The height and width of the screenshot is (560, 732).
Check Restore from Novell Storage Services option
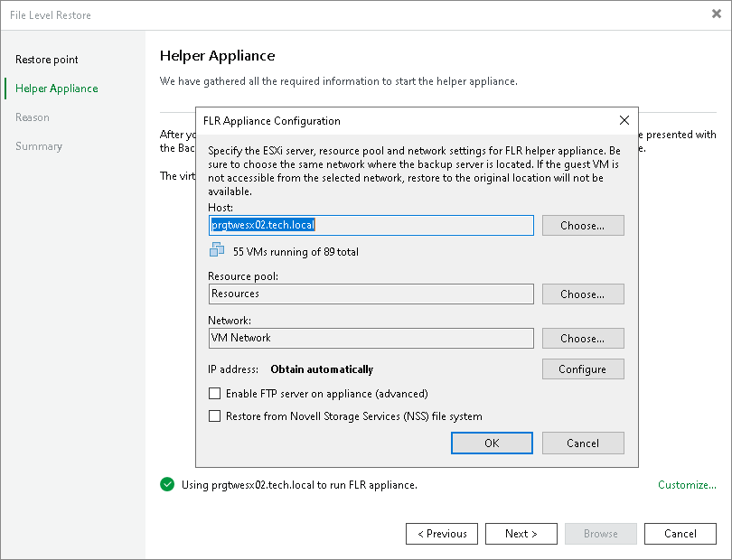point(214,415)
